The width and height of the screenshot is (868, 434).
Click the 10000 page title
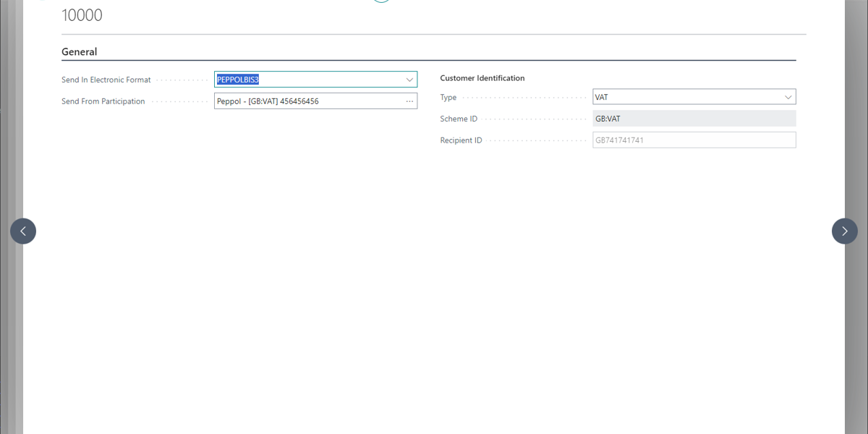[82, 15]
